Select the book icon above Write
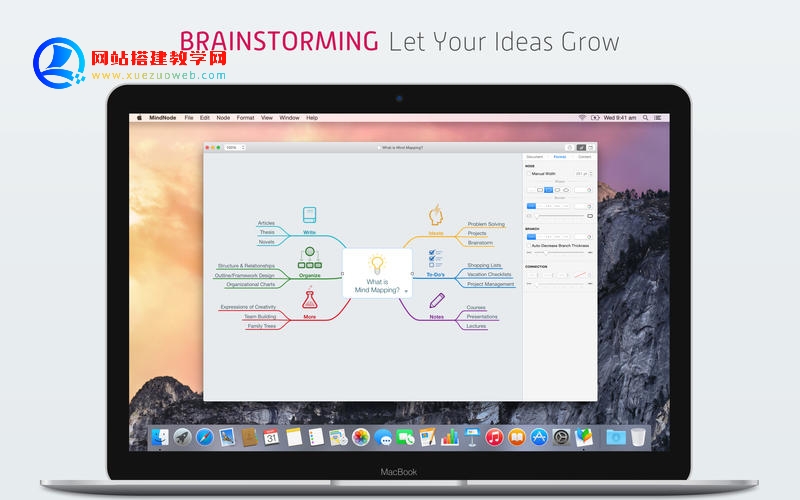This screenshot has height=500, width=800. pos(309,215)
